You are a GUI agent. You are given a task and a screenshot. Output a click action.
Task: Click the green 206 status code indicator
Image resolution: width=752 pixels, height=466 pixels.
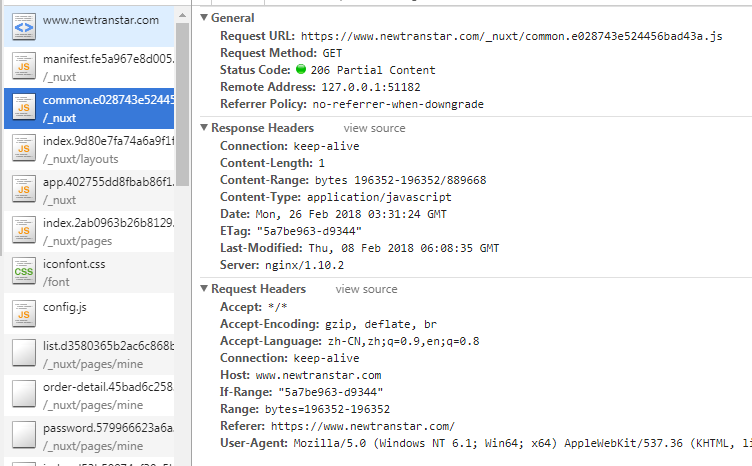coord(301,70)
